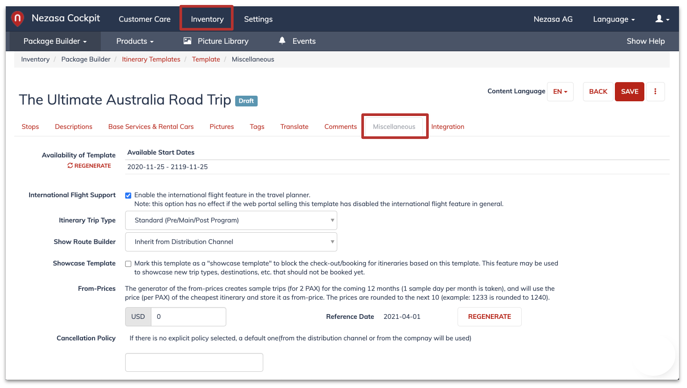This screenshot has width=687, height=388.
Task: Click Show Help link
Action: tap(645, 41)
